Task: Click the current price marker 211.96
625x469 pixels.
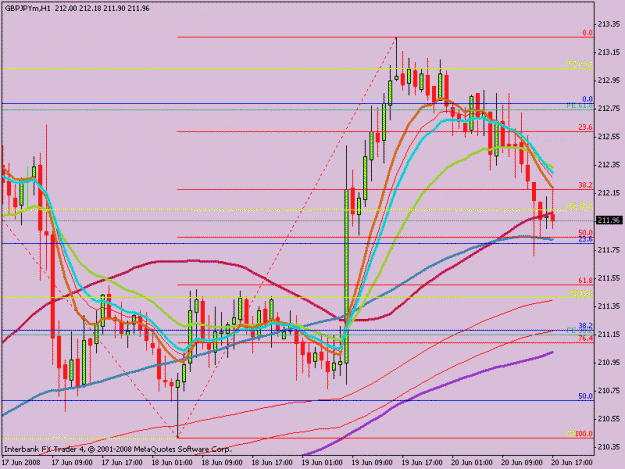Action: [609, 220]
